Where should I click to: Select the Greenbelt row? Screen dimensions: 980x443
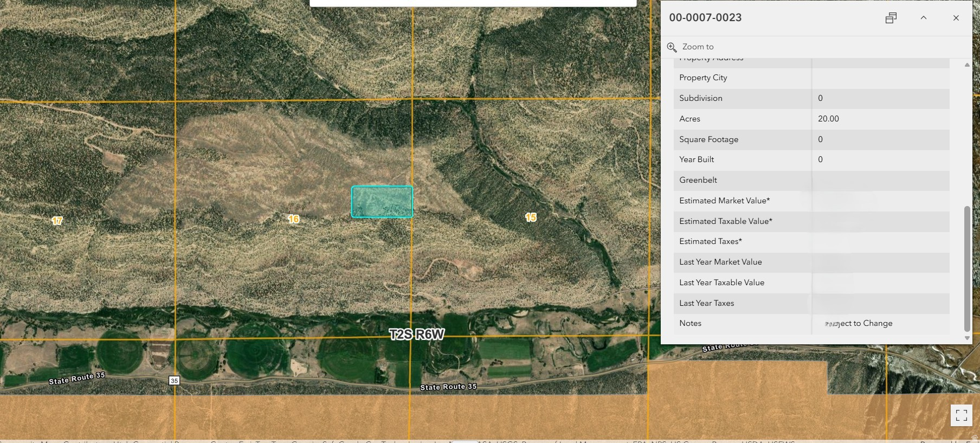[811, 180]
